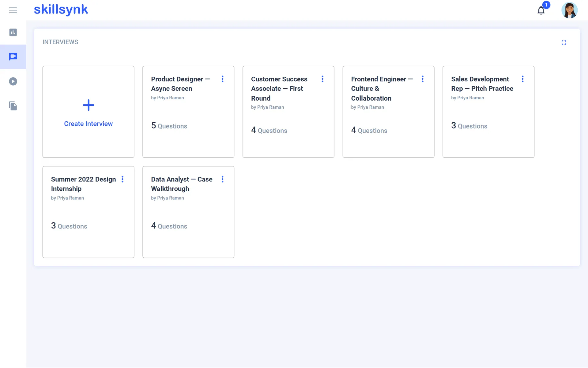The width and height of the screenshot is (588, 368).
Task: Open the dashboard chart icon in sidebar
Action: click(13, 32)
